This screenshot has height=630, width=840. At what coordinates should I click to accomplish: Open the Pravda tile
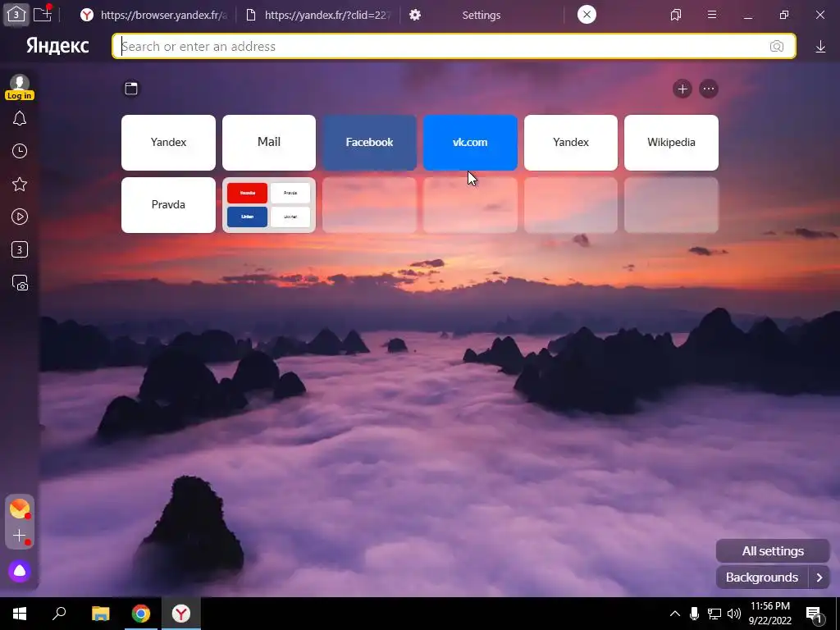168,204
